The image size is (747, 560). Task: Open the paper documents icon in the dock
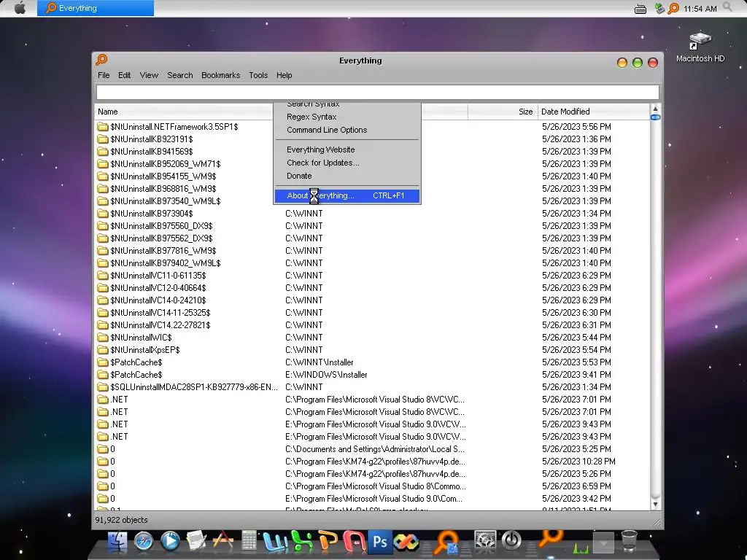[196, 542]
